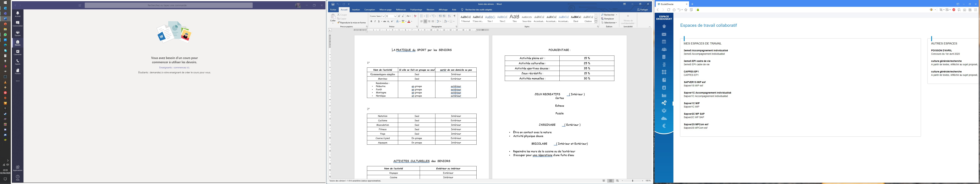Viewport: 980px width, 184px height.
Task: Open Teams profile avatar menu
Action: [x=298, y=5]
